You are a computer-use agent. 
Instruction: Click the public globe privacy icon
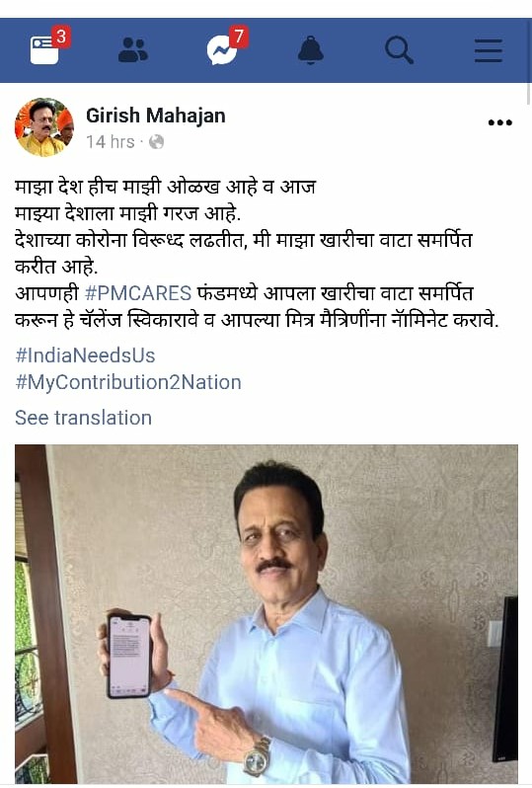pos(157,142)
